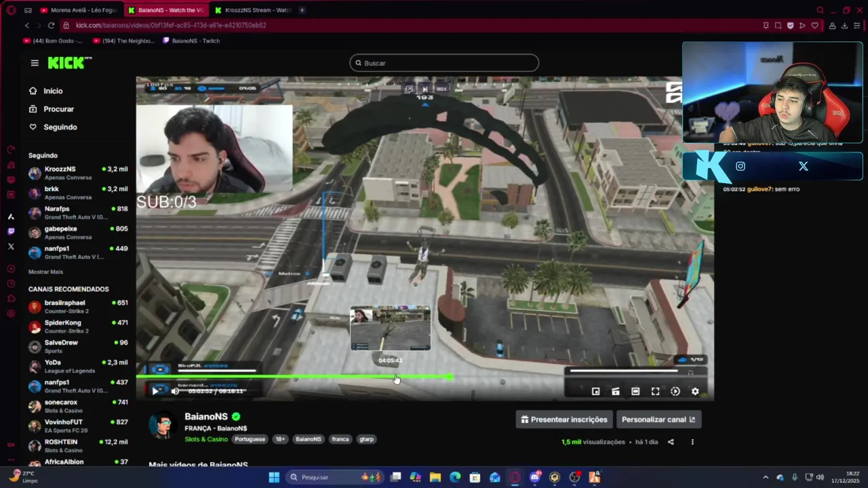Click the gtarp tag

pyautogui.click(x=366, y=439)
